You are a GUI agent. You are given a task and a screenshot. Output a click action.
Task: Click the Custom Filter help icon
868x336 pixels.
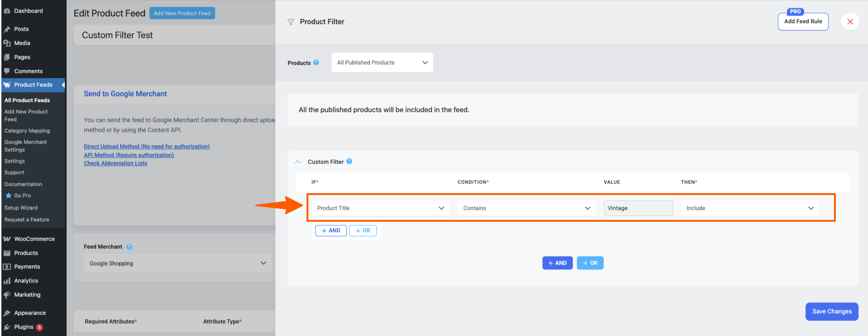point(349,161)
